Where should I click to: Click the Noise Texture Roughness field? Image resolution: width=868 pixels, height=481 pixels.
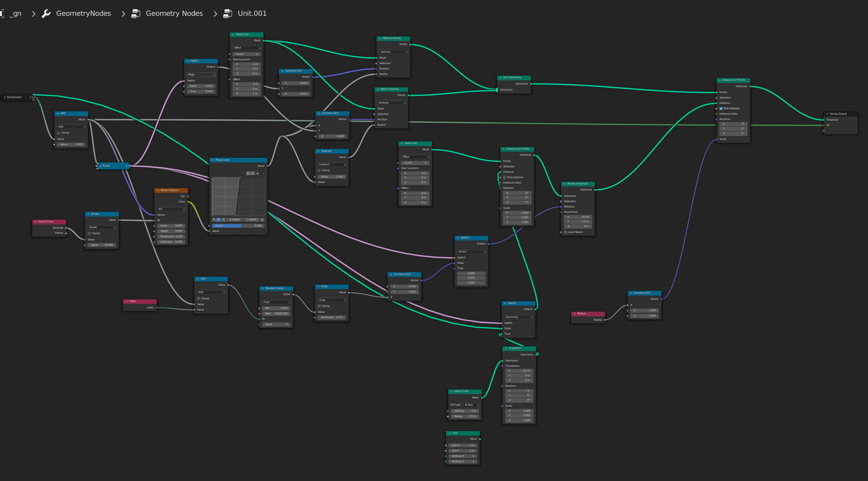pos(171,237)
